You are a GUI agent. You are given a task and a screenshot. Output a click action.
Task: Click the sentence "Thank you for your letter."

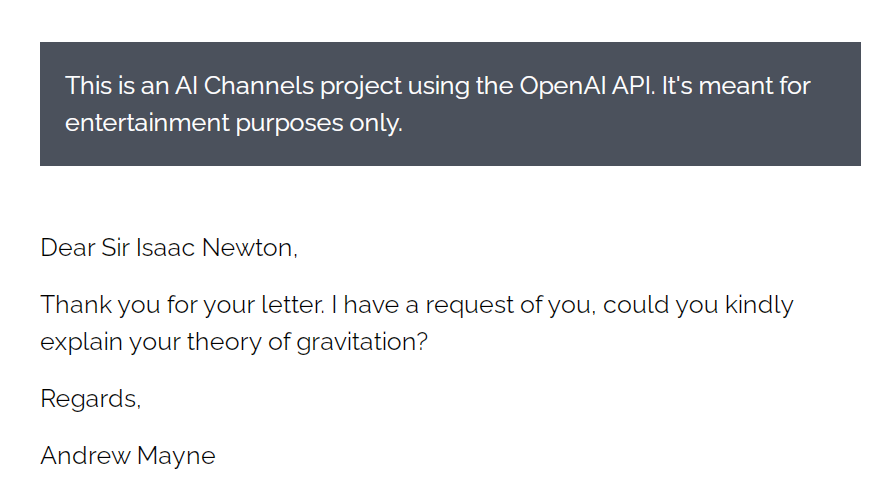pyautogui.click(x=183, y=305)
